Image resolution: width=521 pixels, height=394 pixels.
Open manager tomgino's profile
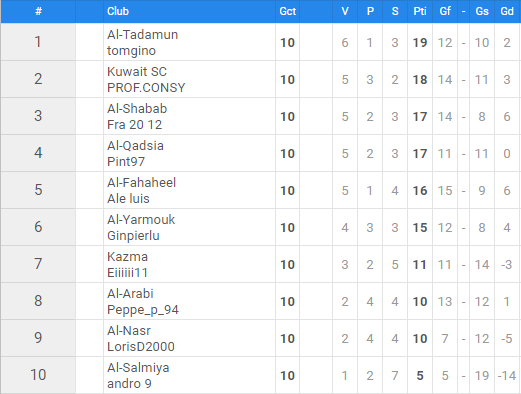pyautogui.click(x=131, y=51)
